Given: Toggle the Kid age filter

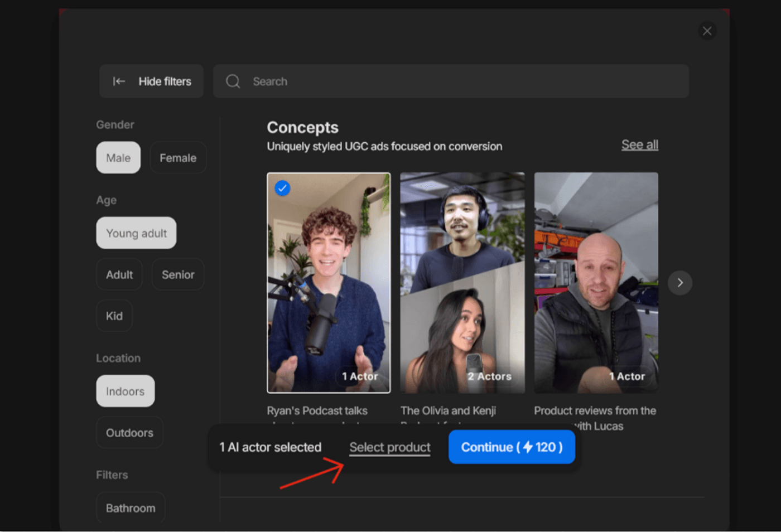Looking at the screenshot, I should [x=114, y=315].
